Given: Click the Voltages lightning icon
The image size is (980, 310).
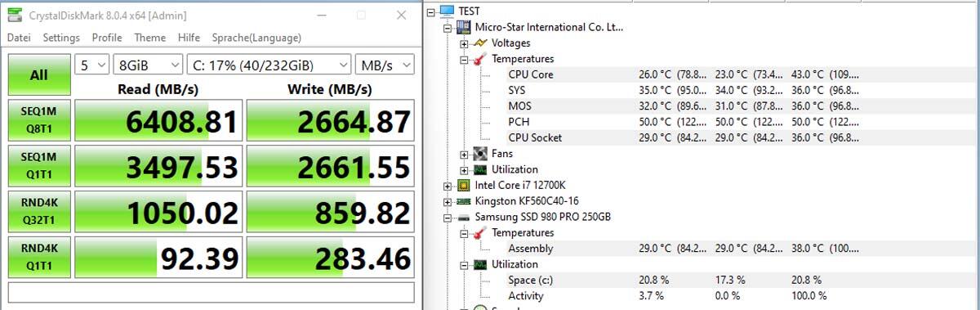Looking at the screenshot, I should tap(480, 43).
